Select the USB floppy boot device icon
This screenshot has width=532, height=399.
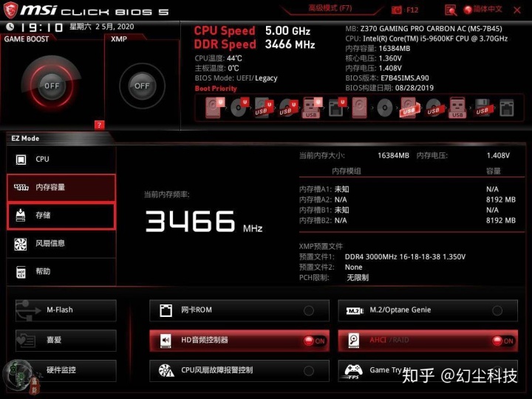coord(482,108)
